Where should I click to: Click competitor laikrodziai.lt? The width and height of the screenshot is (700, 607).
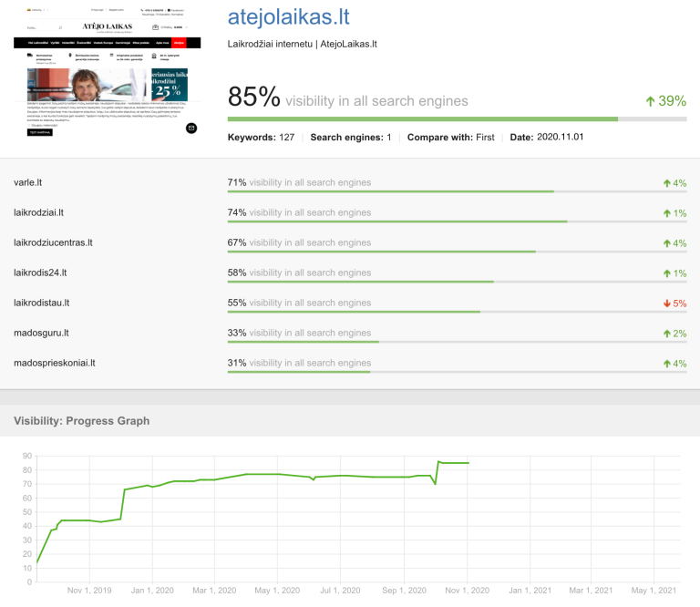(x=38, y=212)
